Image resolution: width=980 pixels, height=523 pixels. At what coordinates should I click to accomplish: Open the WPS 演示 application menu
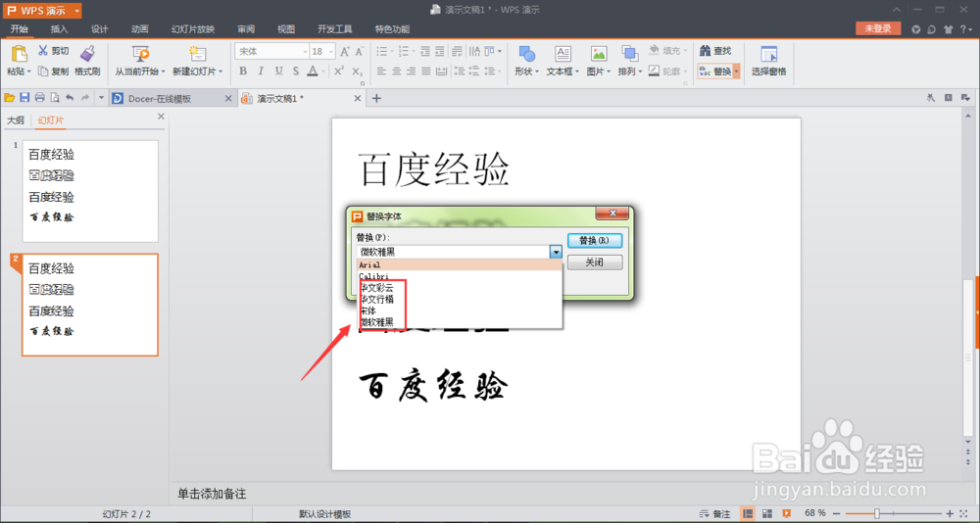point(42,11)
